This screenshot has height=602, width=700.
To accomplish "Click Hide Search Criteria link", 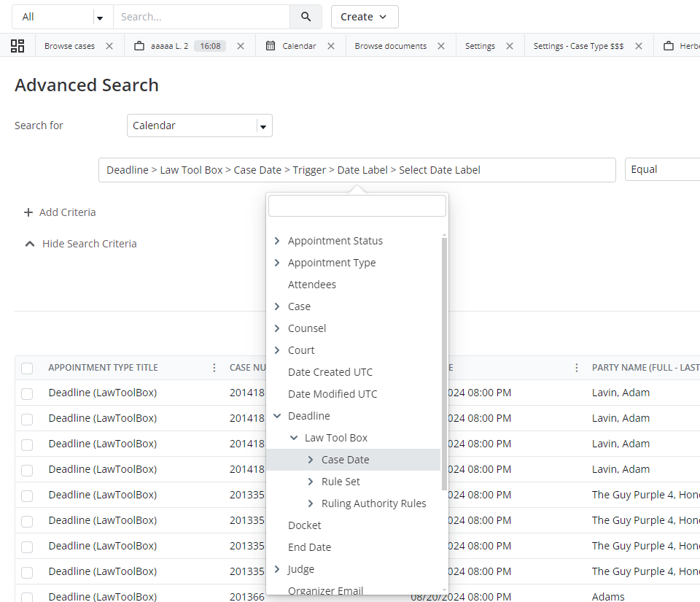I will pyautogui.click(x=89, y=244).
